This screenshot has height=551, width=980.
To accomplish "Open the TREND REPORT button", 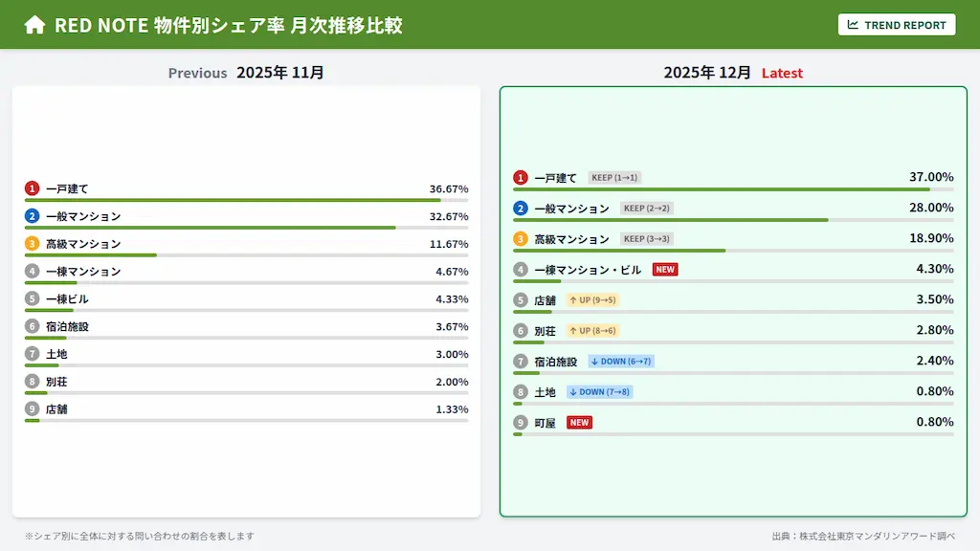I will click(x=897, y=24).
